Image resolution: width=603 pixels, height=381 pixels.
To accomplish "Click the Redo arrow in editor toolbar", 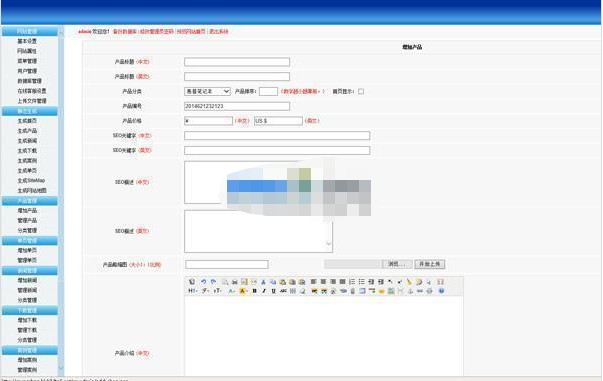I will [x=213, y=282].
